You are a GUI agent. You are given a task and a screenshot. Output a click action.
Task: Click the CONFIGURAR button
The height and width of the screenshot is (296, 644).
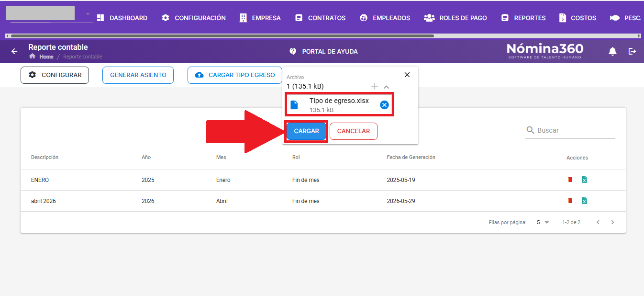tap(55, 75)
